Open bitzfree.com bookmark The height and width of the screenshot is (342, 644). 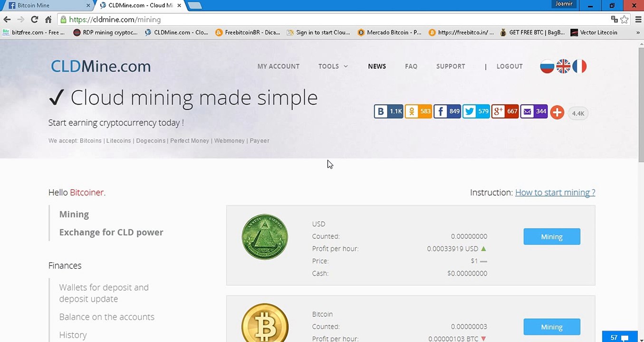33,33
